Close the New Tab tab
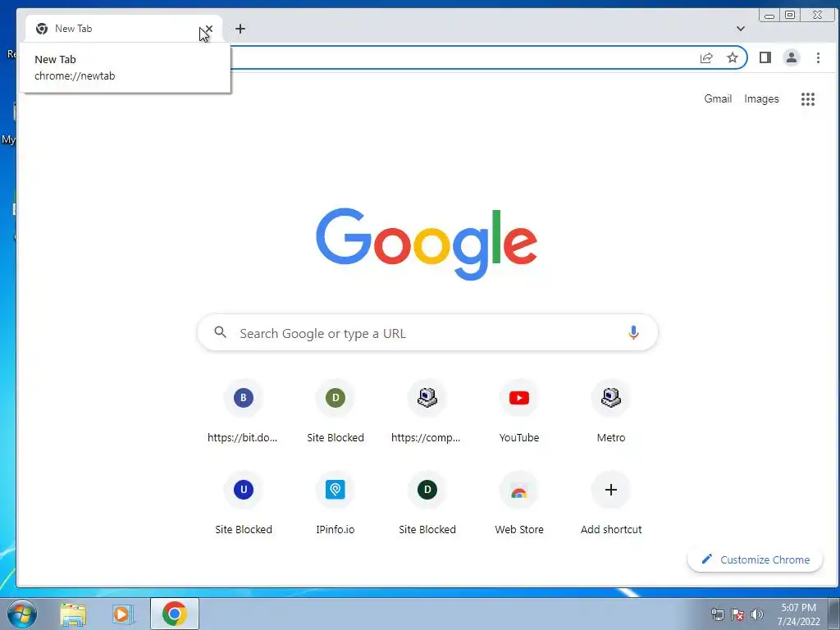Viewport: 840px width, 630px height. [x=209, y=29]
